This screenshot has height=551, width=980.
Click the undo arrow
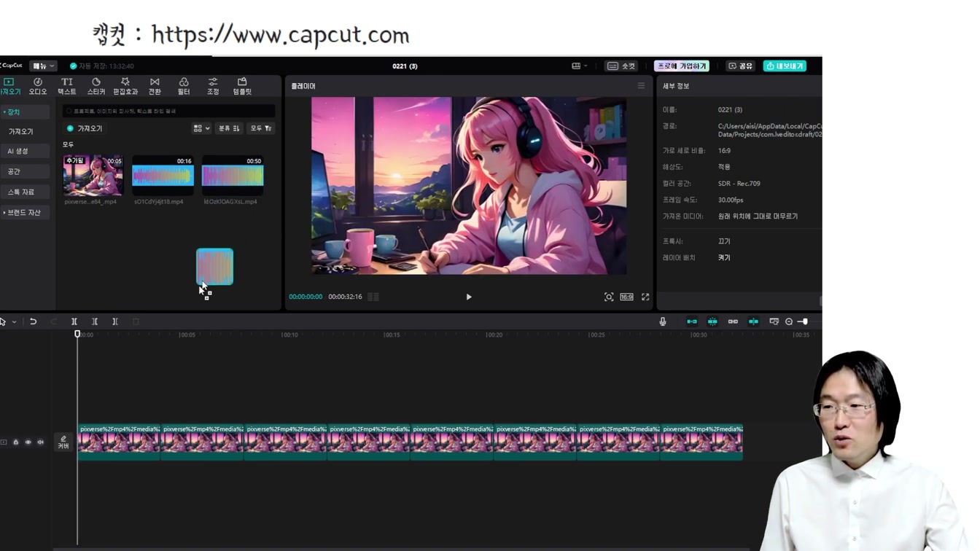[33, 321]
